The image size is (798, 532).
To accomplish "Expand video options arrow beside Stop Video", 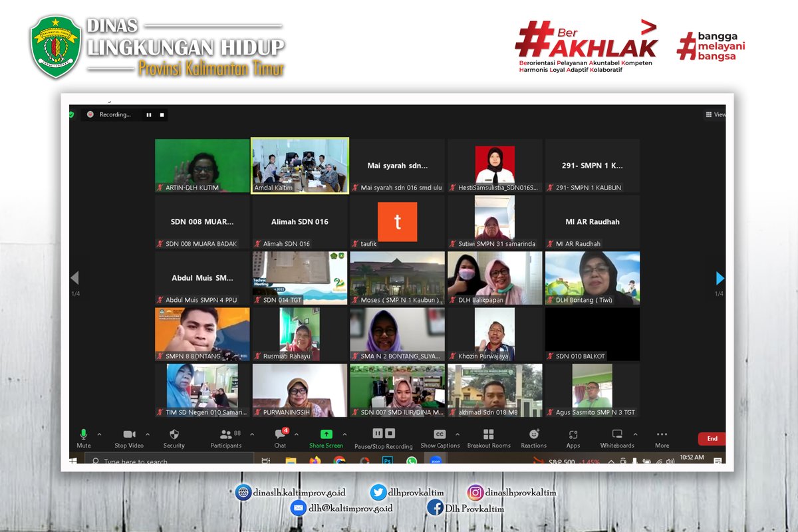I will 148,434.
